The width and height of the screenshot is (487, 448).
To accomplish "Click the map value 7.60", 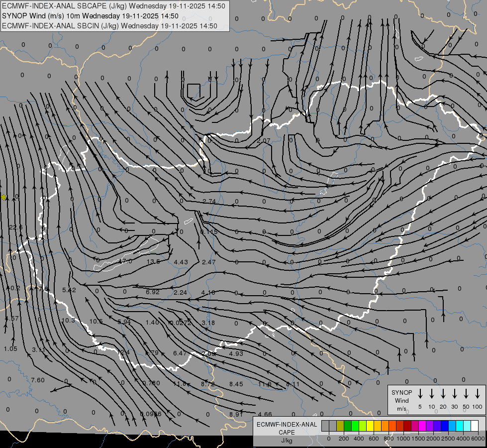I will click(38, 380).
